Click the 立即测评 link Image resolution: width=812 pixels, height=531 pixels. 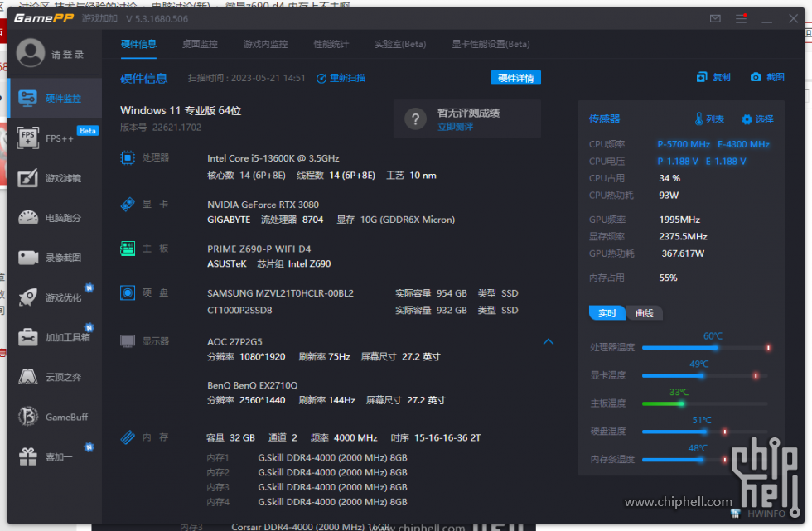pos(455,127)
